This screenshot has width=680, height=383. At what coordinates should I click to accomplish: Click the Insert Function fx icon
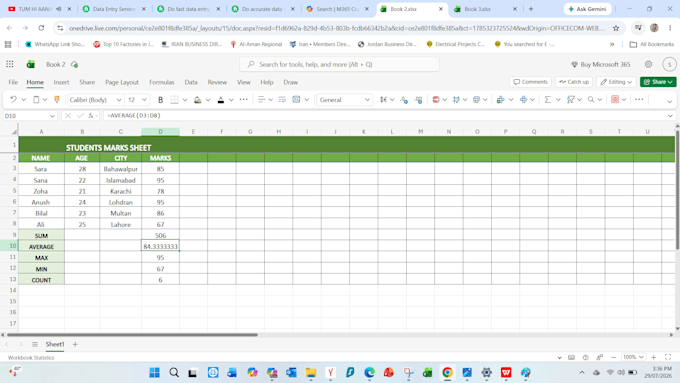91,116
